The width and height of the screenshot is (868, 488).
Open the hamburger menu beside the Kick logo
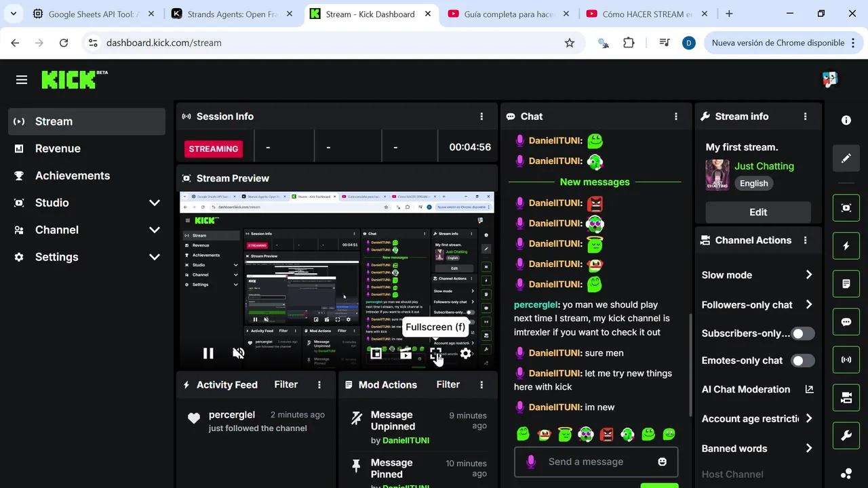22,80
